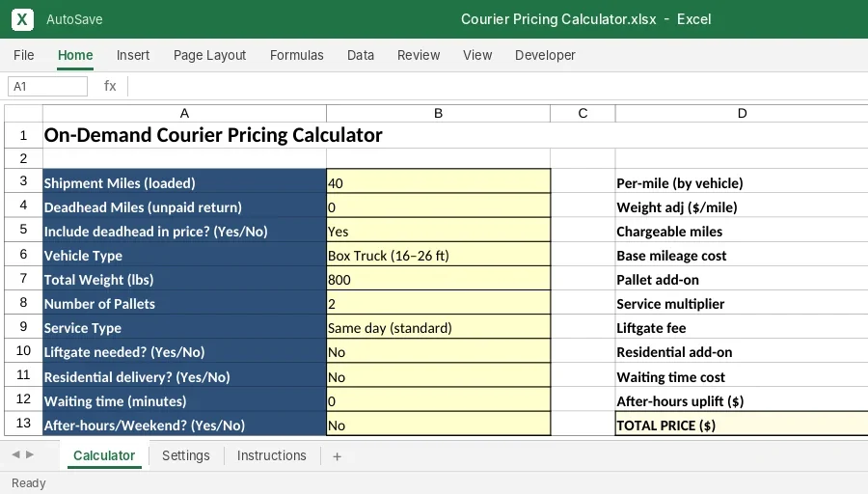The image size is (868, 494).
Task: Click previous sheet navigation arrow
Action: [x=16, y=454]
